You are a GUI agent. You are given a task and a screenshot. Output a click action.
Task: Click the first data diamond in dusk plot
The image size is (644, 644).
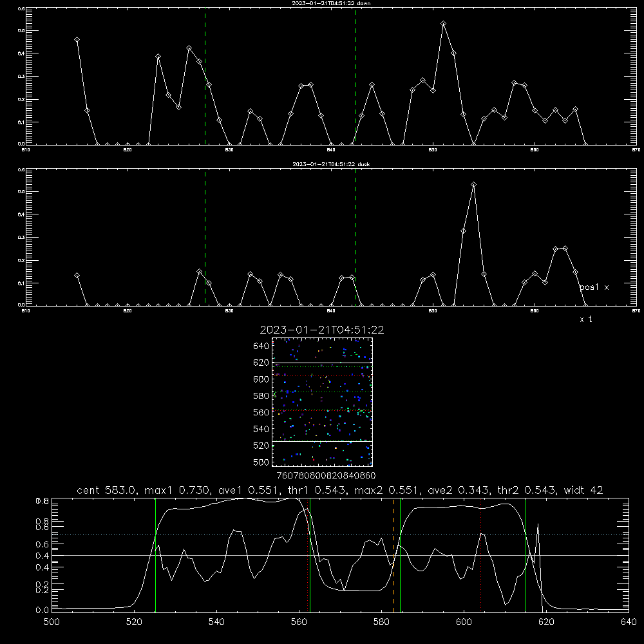(x=77, y=276)
